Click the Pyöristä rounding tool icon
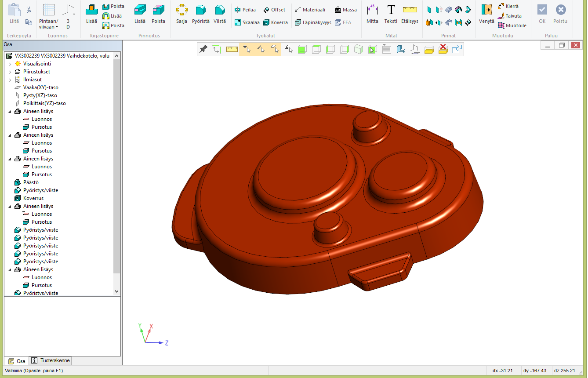 [200, 13]
